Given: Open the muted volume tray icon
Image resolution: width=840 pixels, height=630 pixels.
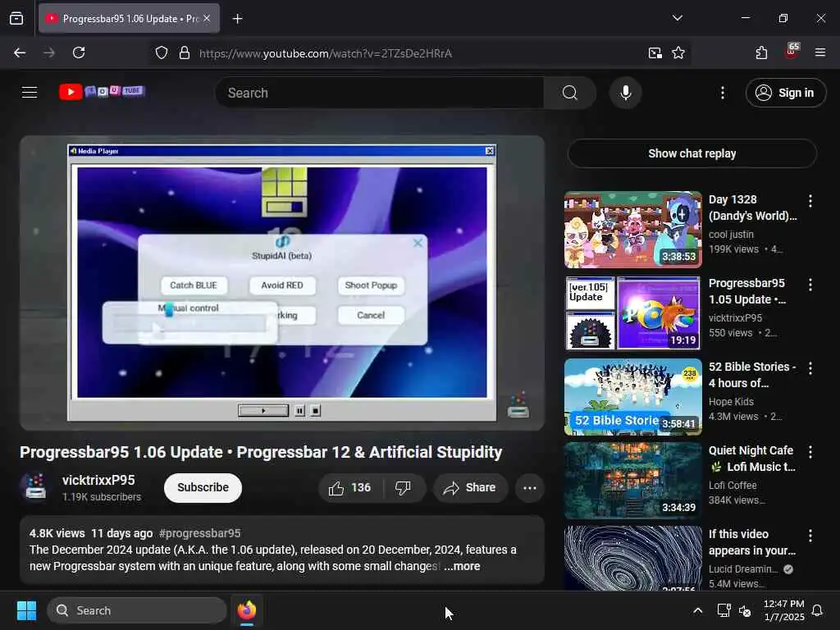Looking at the screenshot, I should point(745,610).
